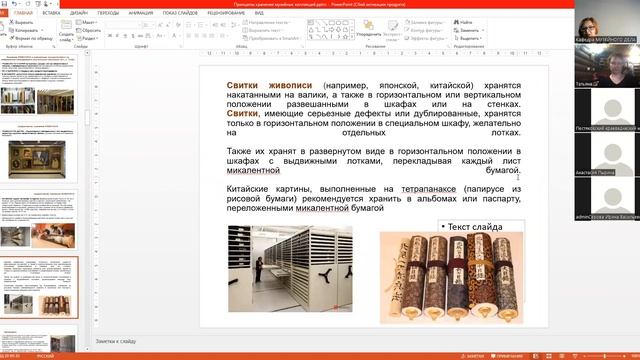Select Татьяна participant video tile
Screen dimensions: 640x360
[x=607, y=66]
